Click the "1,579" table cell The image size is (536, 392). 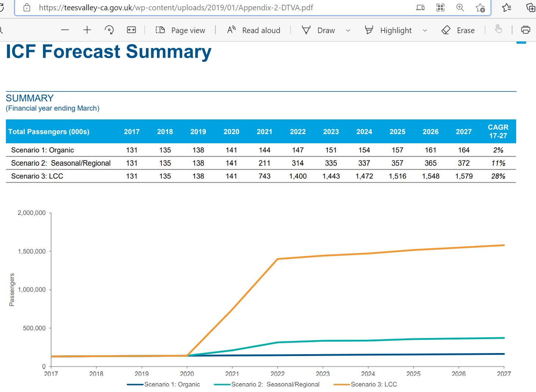click(x=464, y=176)
